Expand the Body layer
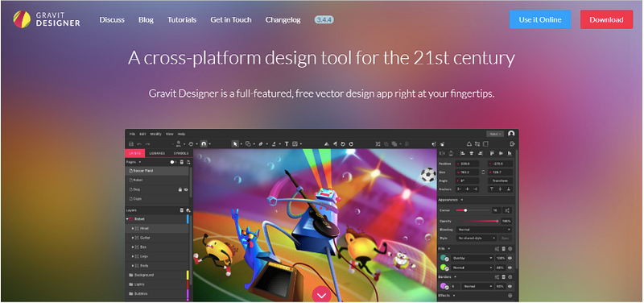The width and height of the screenshot is (644, 303). coord(133,266)
